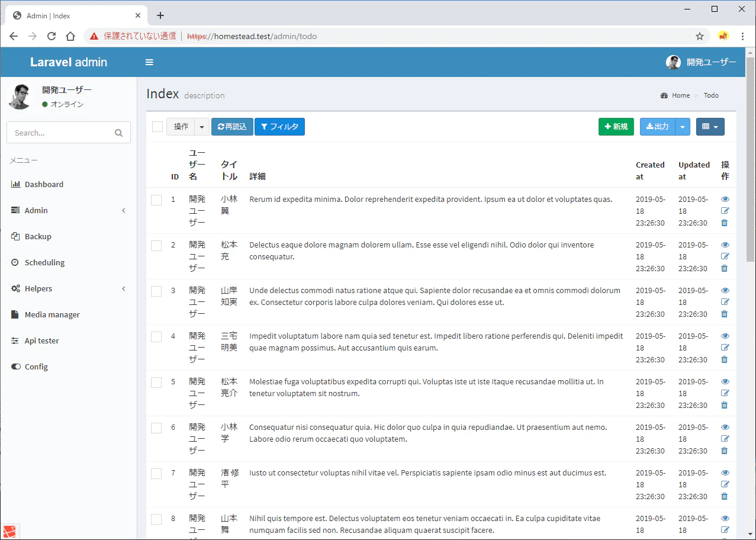Click the green 新規 button

tap(616, 127)
